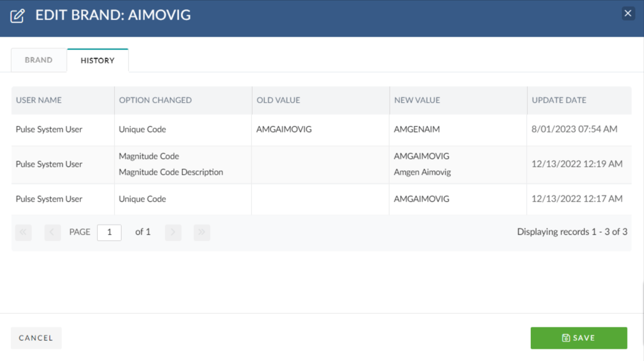
Task: Jump to the last page of records
Action: coord(202,232)
